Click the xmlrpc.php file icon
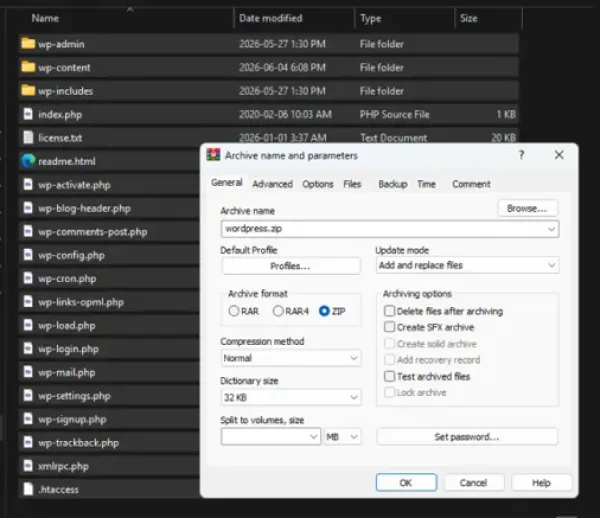This screenshot has width=600, height=518. (28, 466)
